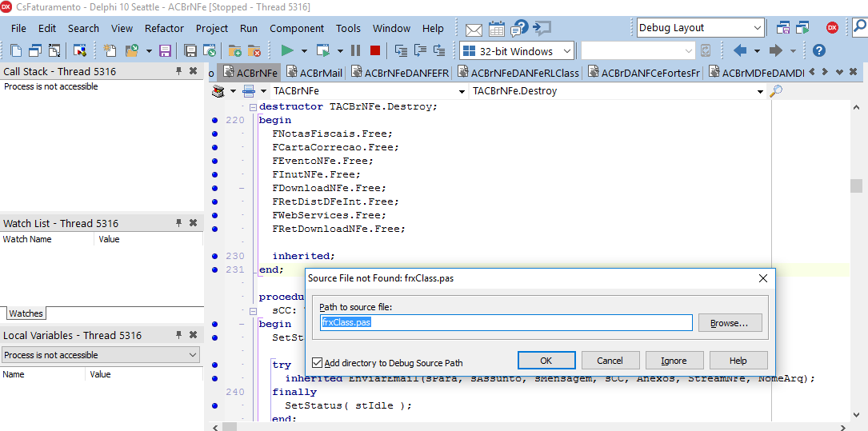Click the blue question mark Help icon
Image resolution: width=868 pixels, height=431 pixels.
coord(818,51)
